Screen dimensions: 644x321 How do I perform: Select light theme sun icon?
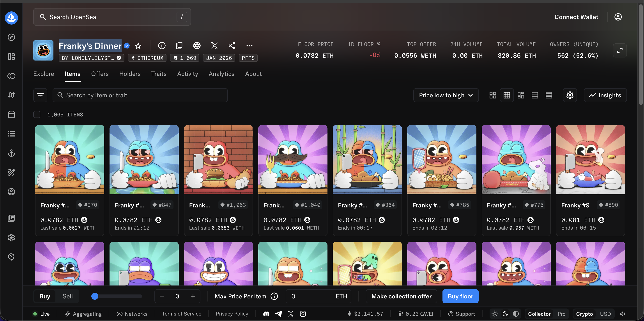point(495,314)
